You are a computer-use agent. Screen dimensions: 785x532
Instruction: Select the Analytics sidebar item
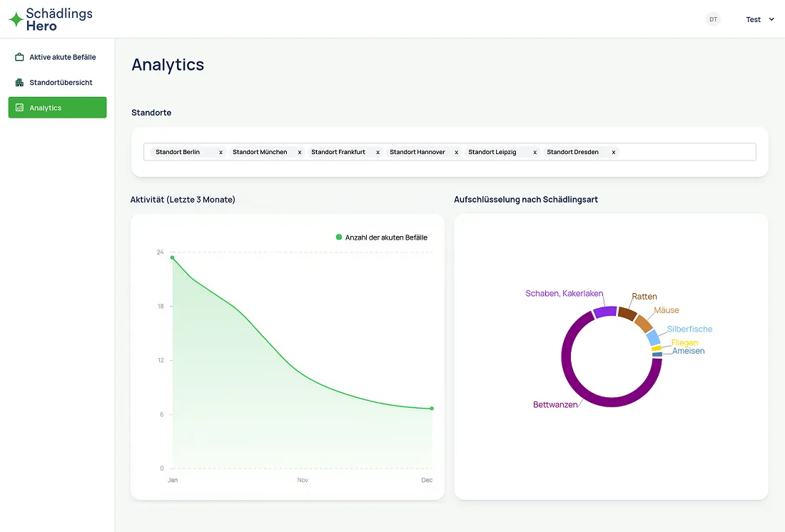tap(58, 108)
